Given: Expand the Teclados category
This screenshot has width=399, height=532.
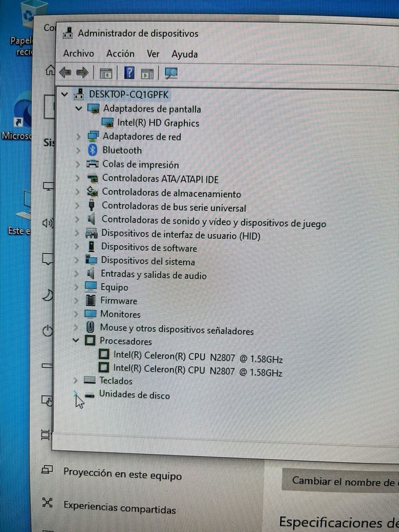Looking at the screenshot, I should (75, 380).
